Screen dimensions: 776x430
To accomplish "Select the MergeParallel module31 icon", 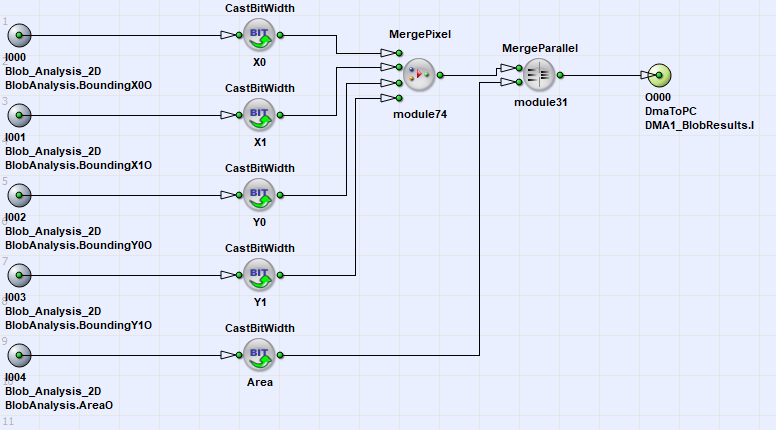I will point(540,75).
